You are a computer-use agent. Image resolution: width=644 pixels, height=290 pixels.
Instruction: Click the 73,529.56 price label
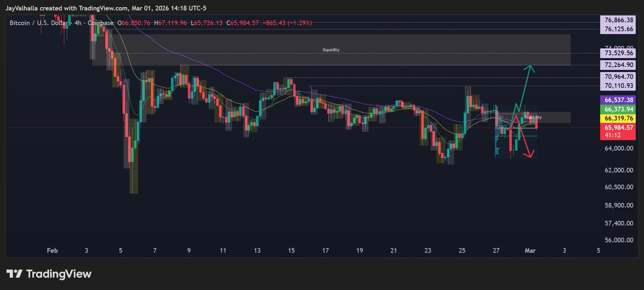[619, 54]
